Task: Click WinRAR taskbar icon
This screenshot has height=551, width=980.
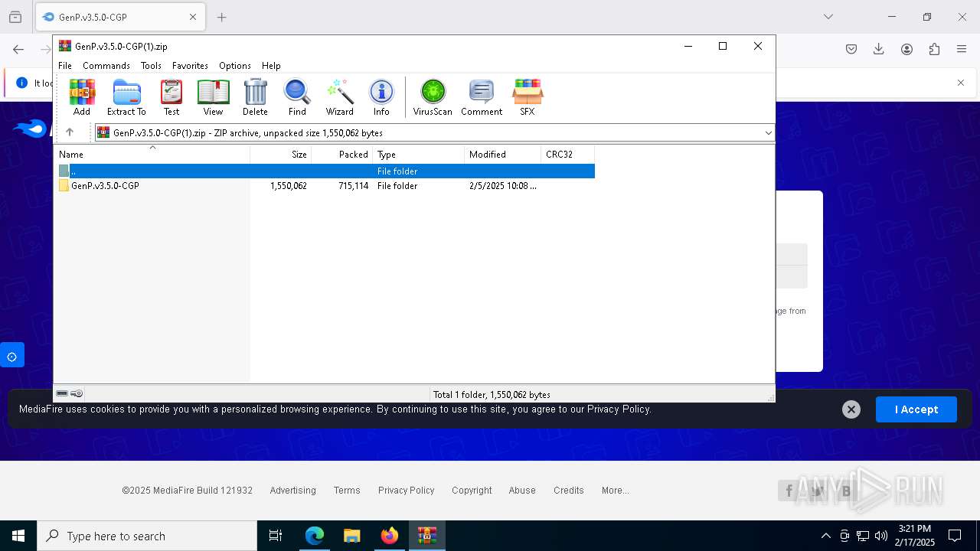Action: (427, 536)
